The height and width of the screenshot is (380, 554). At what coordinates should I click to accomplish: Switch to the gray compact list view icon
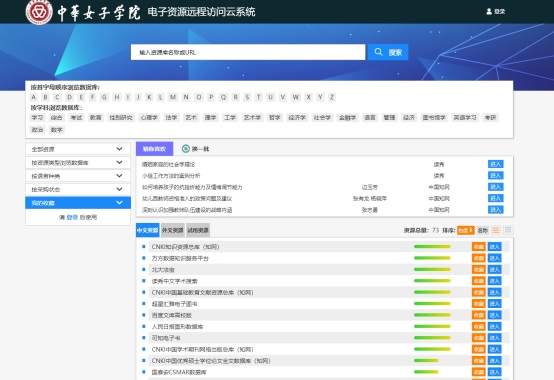point(508,230)
